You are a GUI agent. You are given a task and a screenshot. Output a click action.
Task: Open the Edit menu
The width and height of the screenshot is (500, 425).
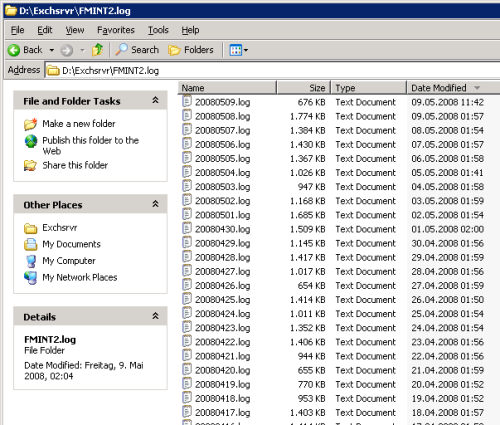[x=45, y=30]
